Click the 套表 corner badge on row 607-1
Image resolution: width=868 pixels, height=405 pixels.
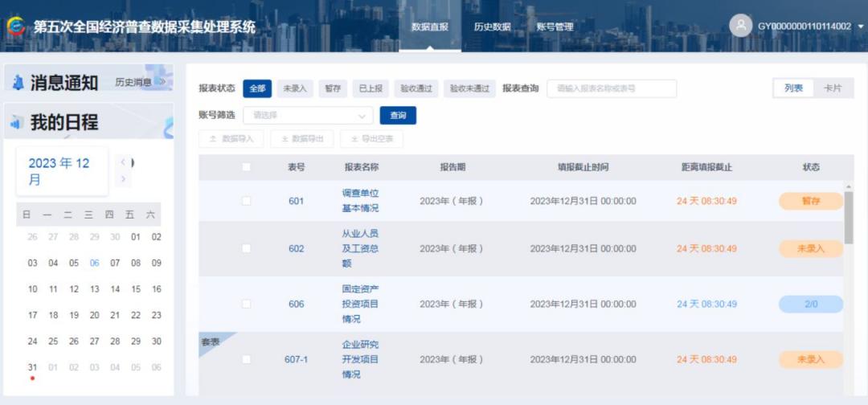[212, 342]
